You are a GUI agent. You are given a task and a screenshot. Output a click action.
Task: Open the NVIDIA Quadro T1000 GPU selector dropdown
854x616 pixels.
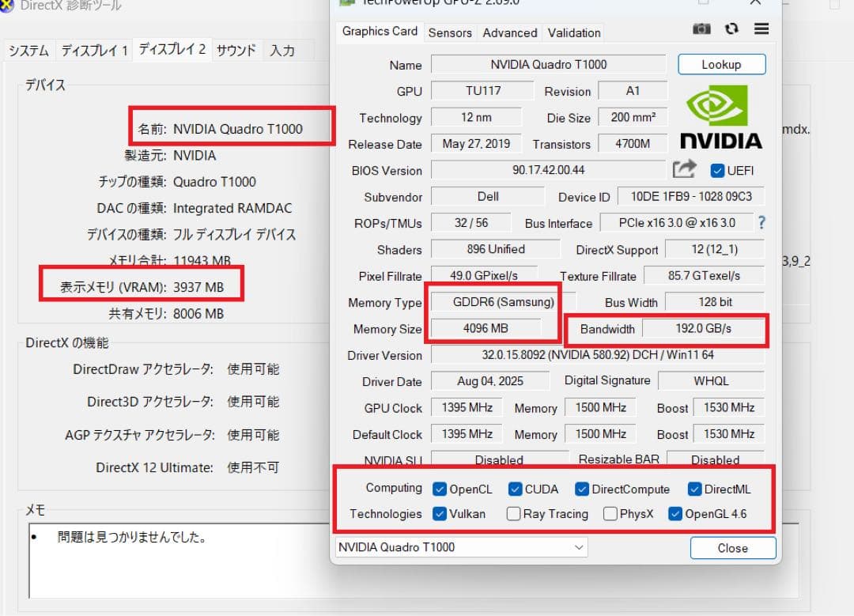[461, 547]
